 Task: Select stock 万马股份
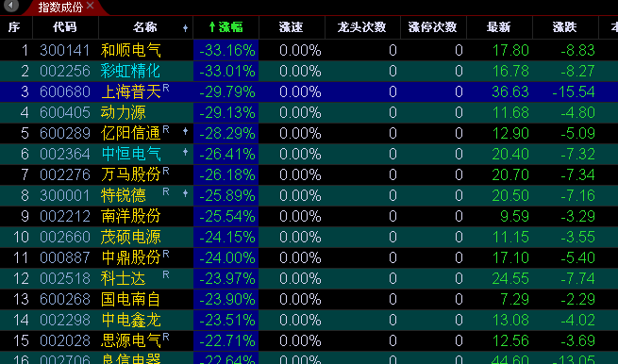click(131, 174)
